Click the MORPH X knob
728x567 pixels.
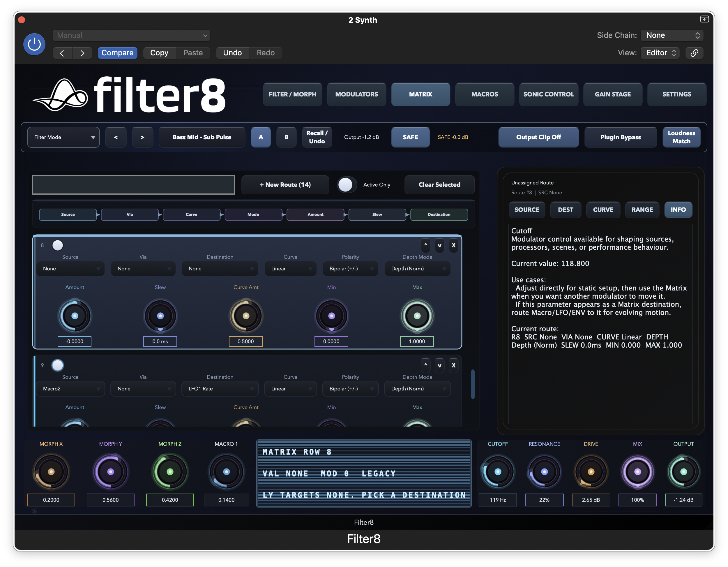[51, 472]
